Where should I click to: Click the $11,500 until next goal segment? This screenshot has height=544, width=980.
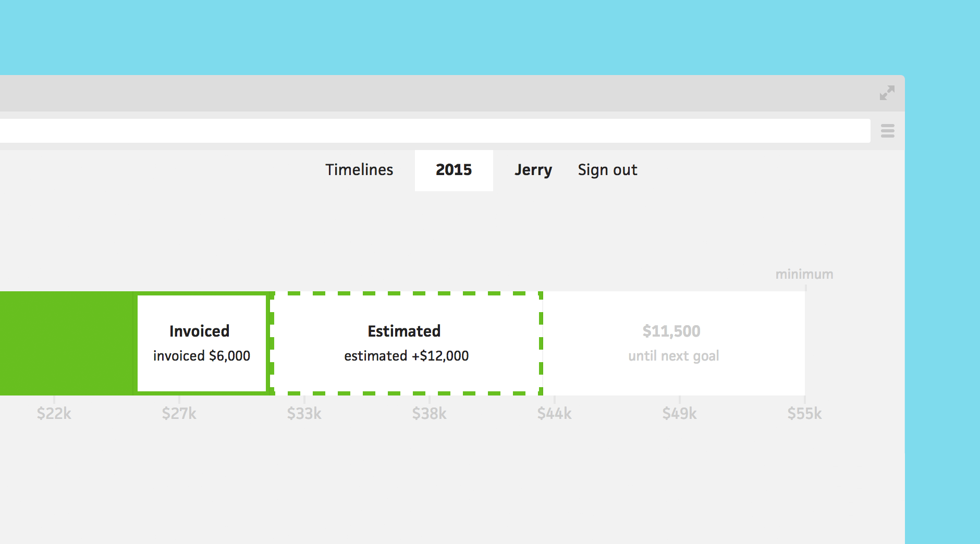click(x=673, y=343)
